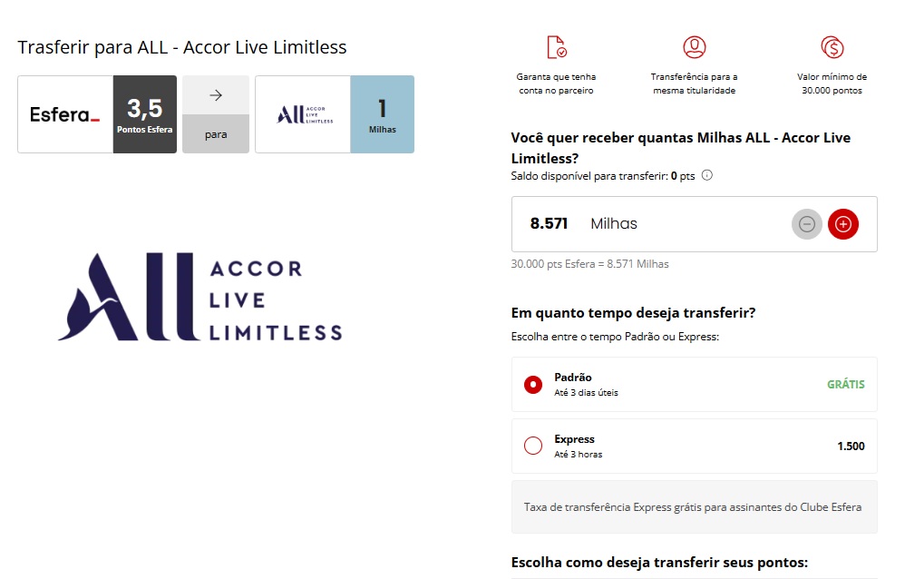Screen dimensions: 924x579
Task: Increase miles with the red plus button
Action: tap(843, 224)
